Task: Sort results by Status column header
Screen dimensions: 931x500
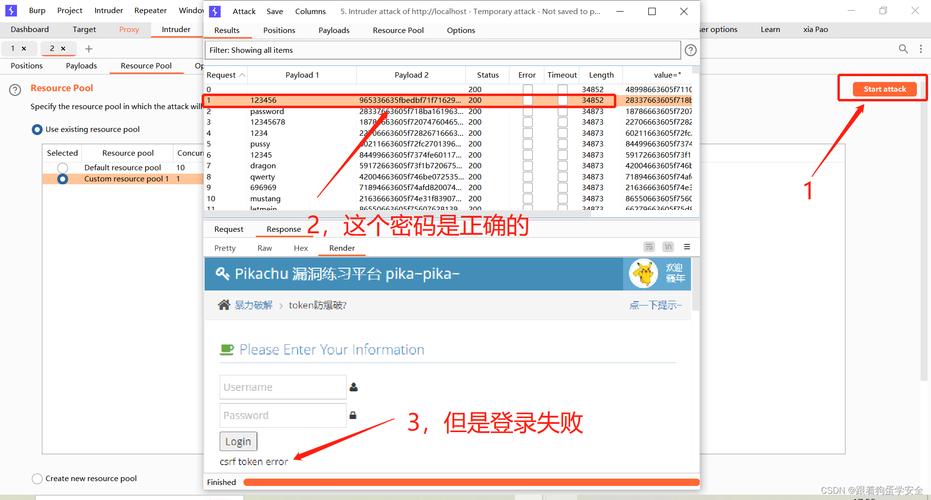Action: [x=487, y=75]
